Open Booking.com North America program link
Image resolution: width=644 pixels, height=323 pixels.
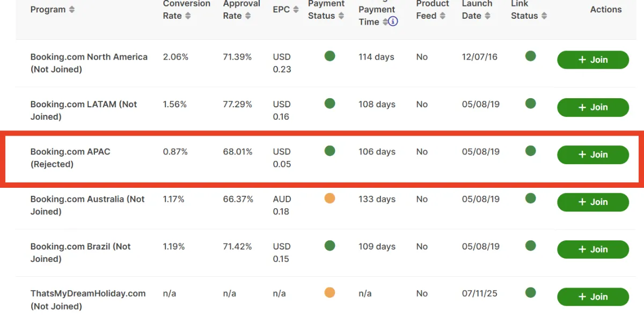tap(89, 57)
